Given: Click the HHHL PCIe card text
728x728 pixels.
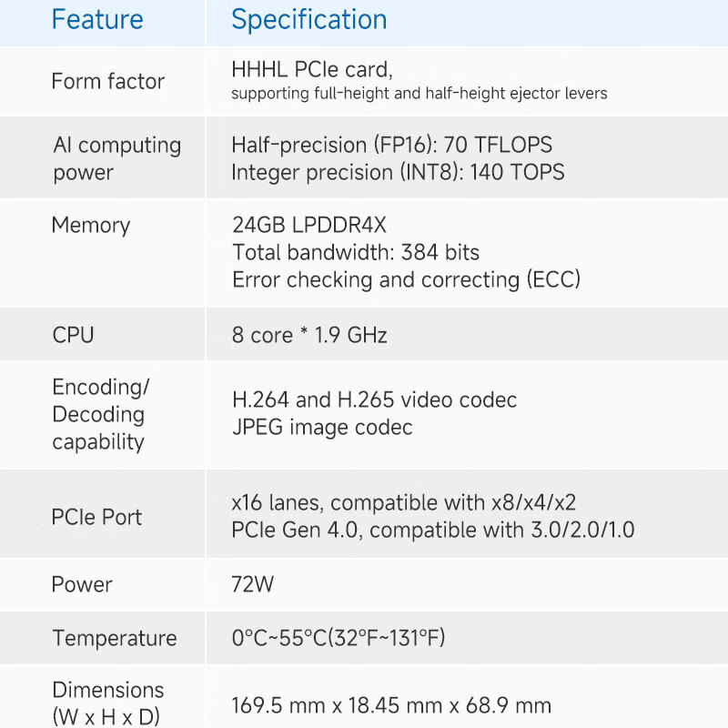Looking at the screenshot, I should click(x=312, y=70).
